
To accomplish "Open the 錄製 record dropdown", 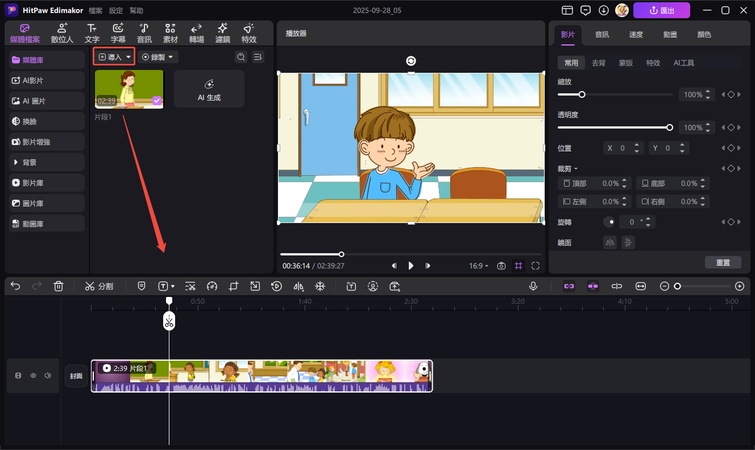I will pos(157,57).
